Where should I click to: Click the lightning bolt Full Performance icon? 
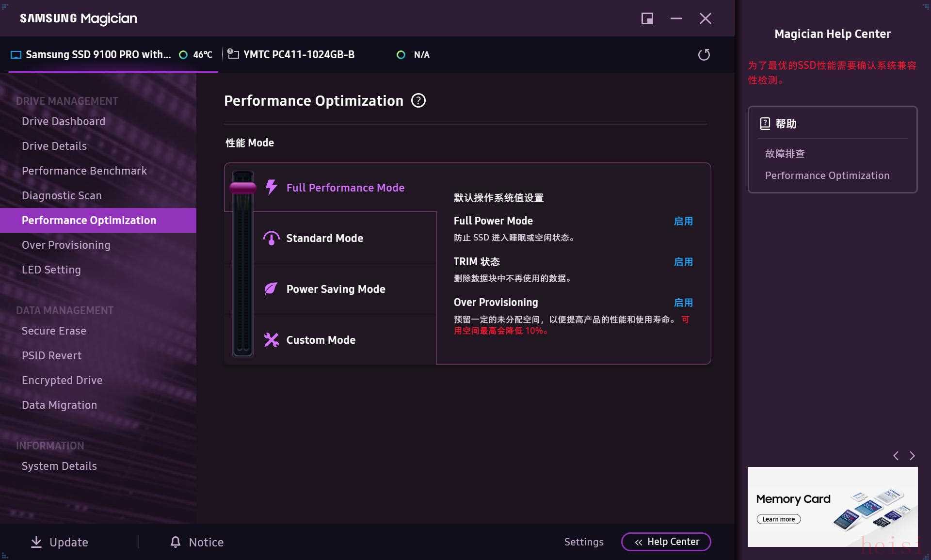click(272, 187)
